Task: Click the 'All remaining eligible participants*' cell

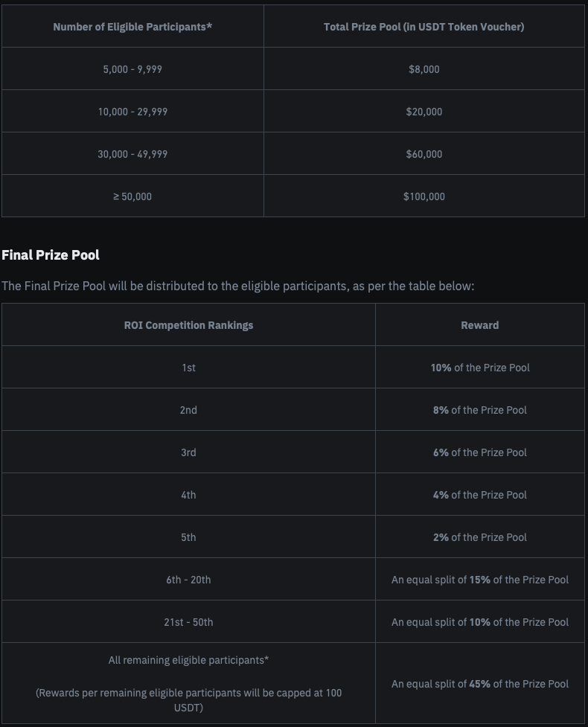Action: click(x=188, y=660)
